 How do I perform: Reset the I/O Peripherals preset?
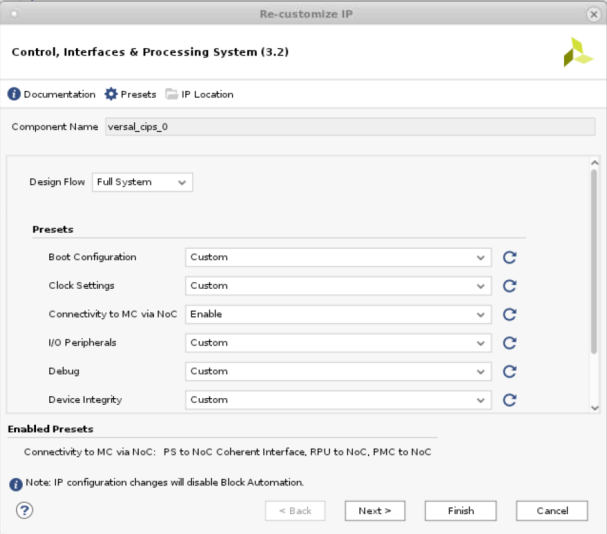pos(509,343)
